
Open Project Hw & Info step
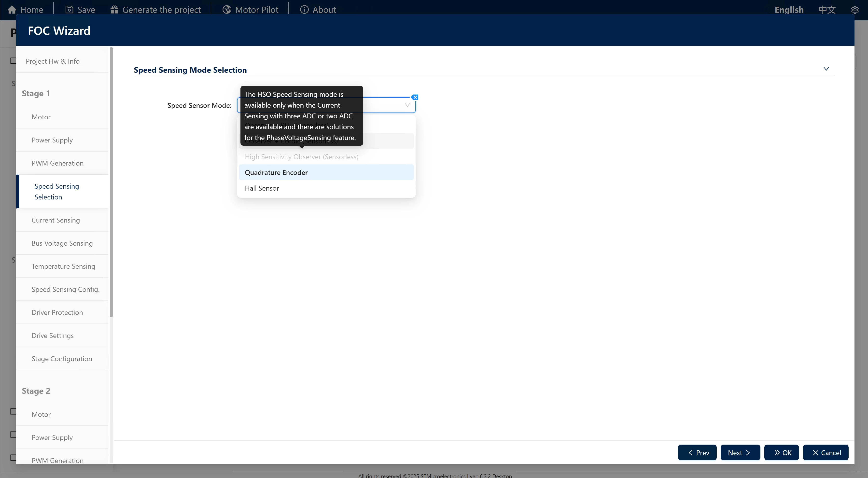pyautogui.click(x=62, y=61)
